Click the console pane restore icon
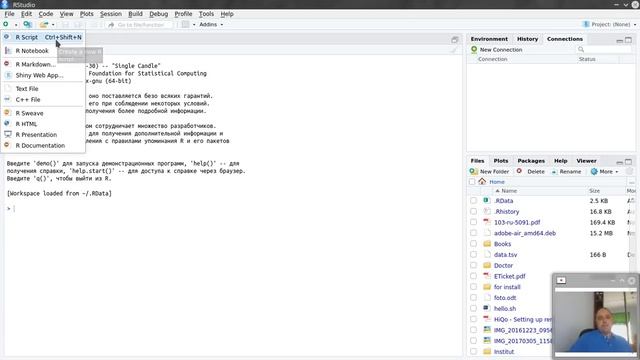 (455, 40)
